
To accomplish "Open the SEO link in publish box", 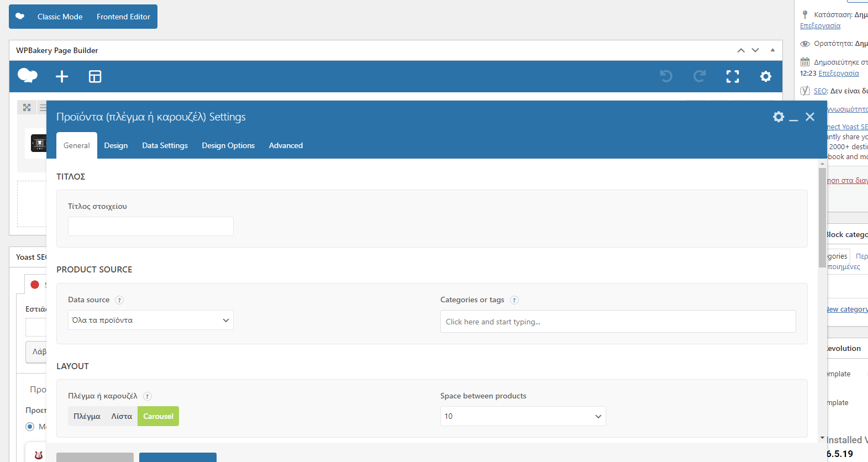I will coord(820,91).
